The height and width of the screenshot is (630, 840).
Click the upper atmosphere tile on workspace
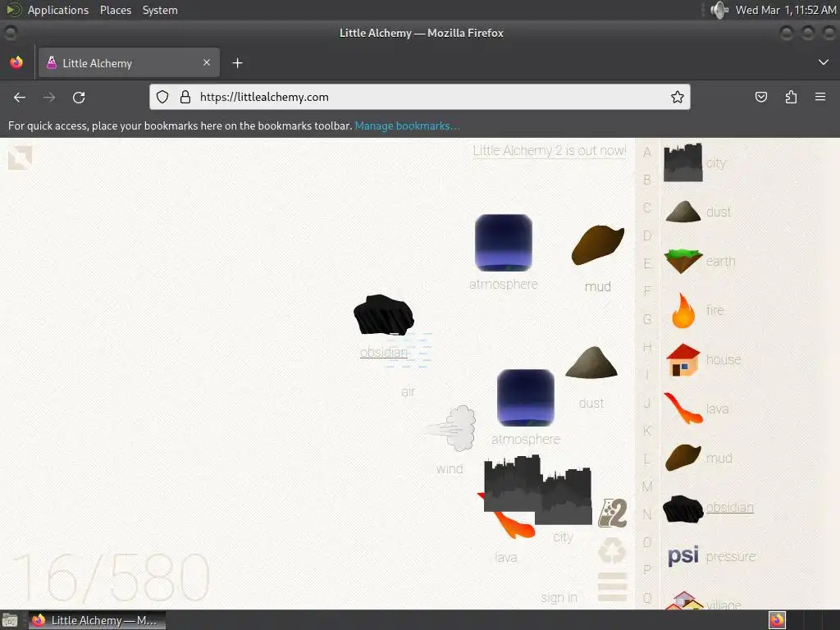click(x=504, y=243)
